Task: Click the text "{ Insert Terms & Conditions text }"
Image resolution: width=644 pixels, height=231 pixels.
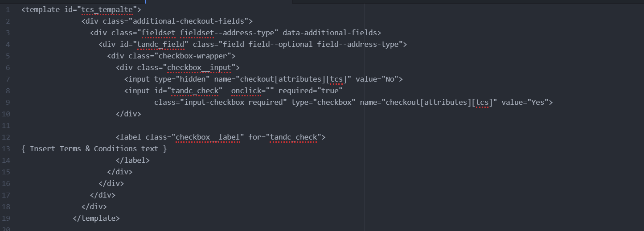Action: tap(94, 148)
